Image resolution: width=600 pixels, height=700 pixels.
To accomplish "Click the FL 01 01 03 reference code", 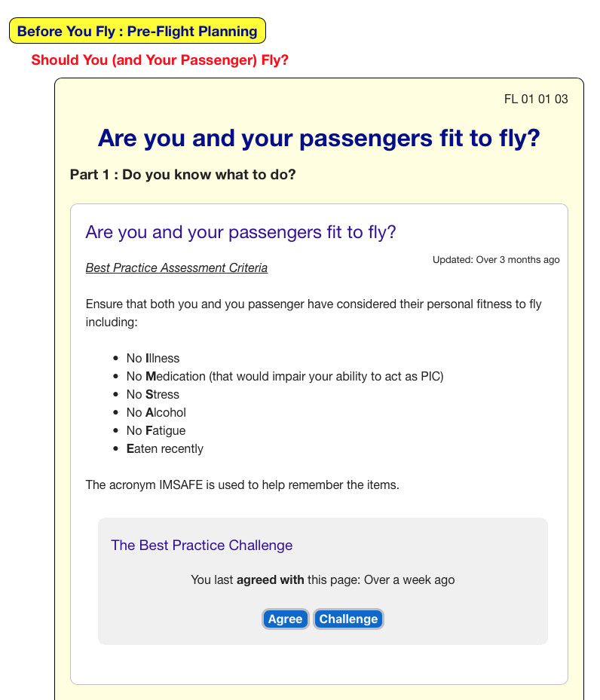I will point(536,99).
